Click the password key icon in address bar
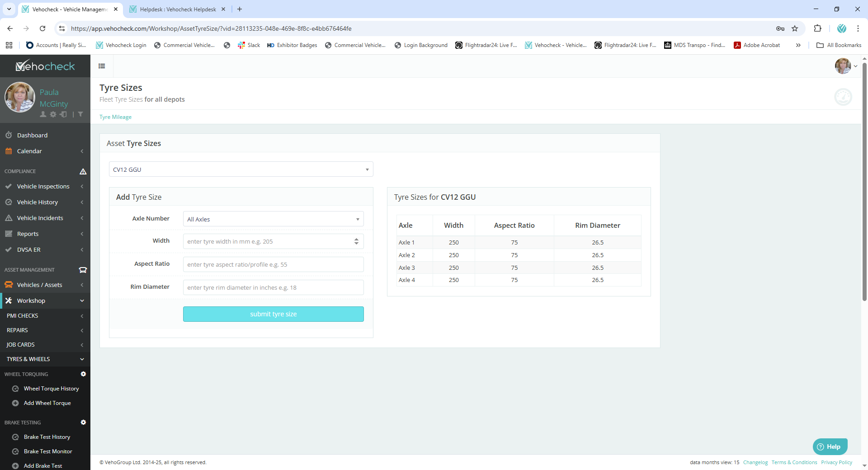Screen dimensions: 868x470 click(x=780, y=28)
